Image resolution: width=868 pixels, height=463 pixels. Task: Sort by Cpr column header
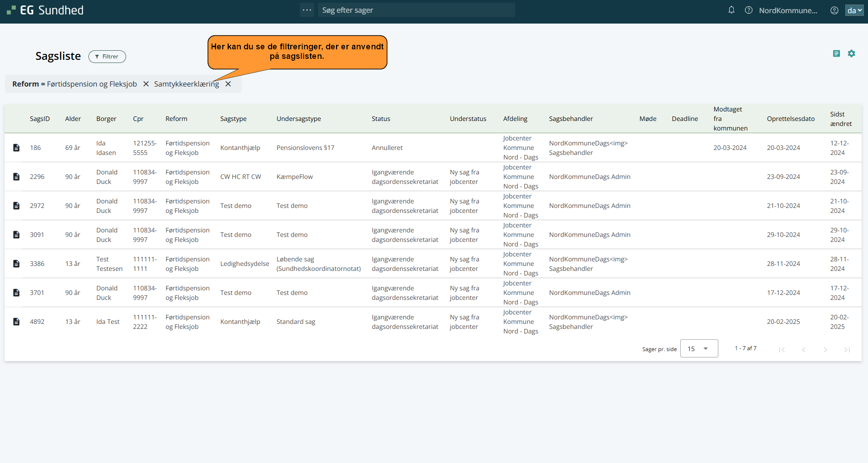tap(138, 119)
